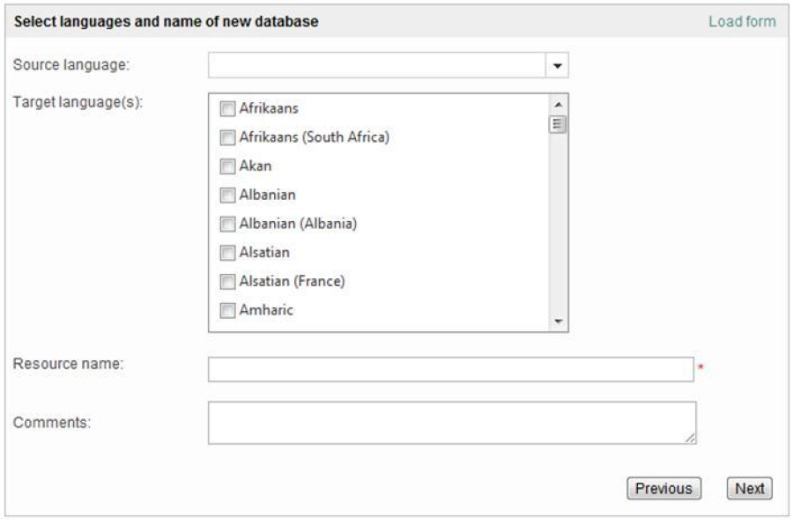This screenshot has width=793, height=532.
Task: Focus the Resource name input field
Action: click(x=450, y=369)
